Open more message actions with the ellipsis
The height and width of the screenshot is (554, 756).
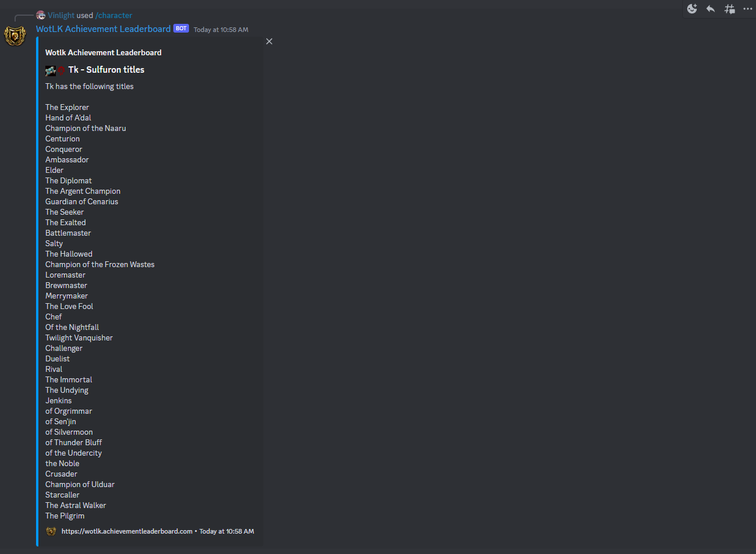747,9
